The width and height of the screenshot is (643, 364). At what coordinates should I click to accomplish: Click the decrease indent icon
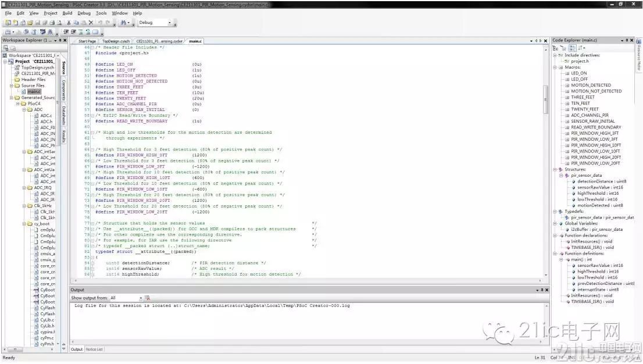click(66, 31)
